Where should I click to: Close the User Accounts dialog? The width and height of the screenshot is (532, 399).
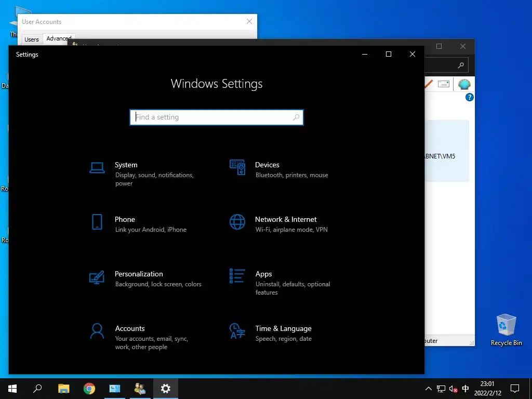[249, 21]
